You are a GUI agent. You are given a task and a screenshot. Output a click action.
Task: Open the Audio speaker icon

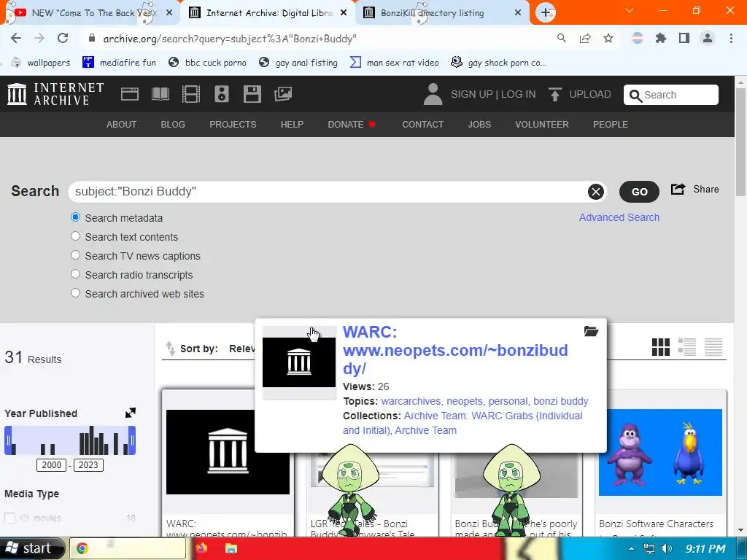click(x=222, y=94)
